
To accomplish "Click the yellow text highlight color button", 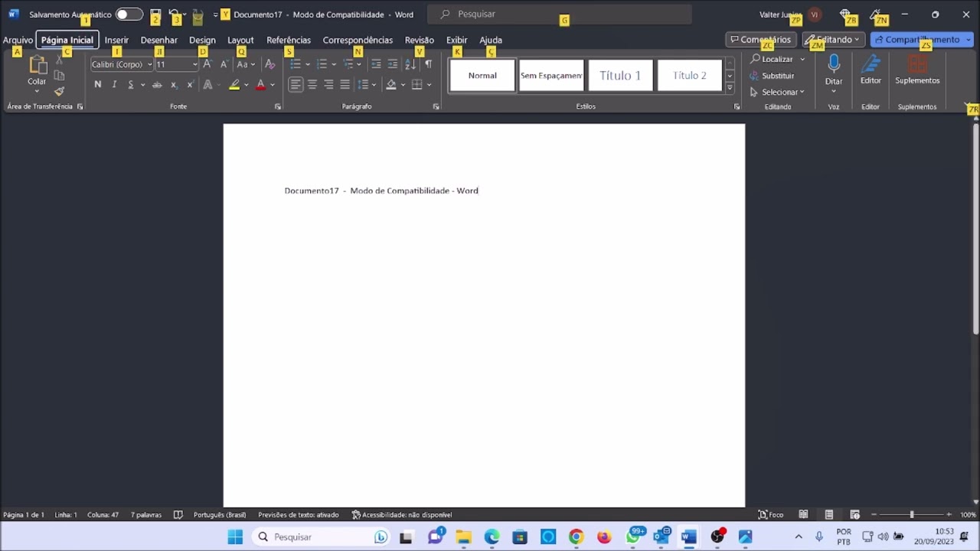I will click(x=234, y=85).
